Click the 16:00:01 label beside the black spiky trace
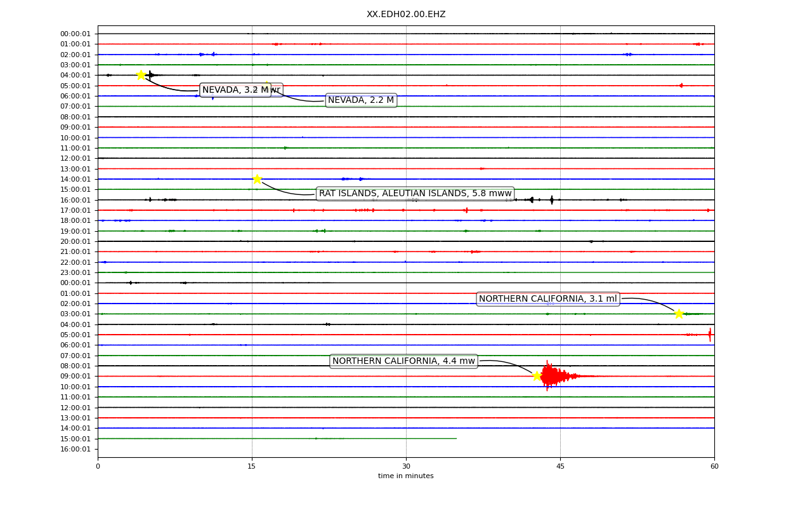This screenshot has width=812, height=508. [75, 200]
